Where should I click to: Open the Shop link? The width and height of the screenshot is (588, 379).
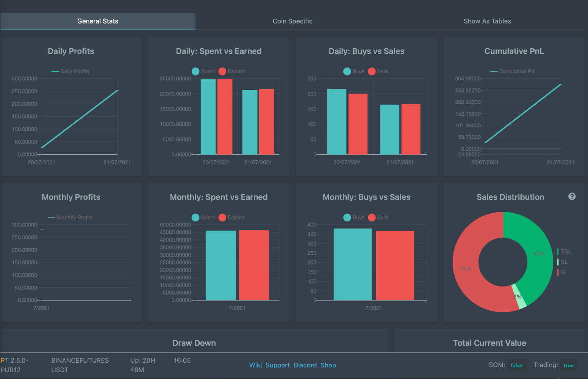[328, 365]
